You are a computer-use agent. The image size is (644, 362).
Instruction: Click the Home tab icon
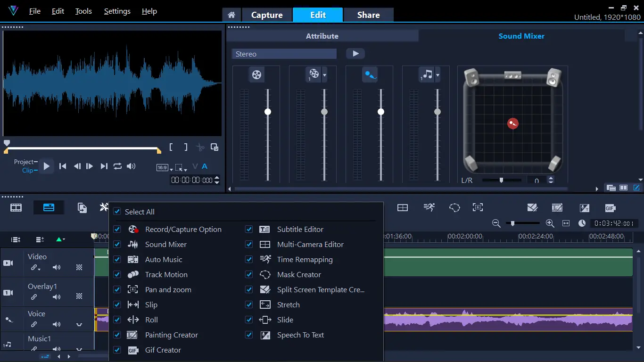[231, 15]
